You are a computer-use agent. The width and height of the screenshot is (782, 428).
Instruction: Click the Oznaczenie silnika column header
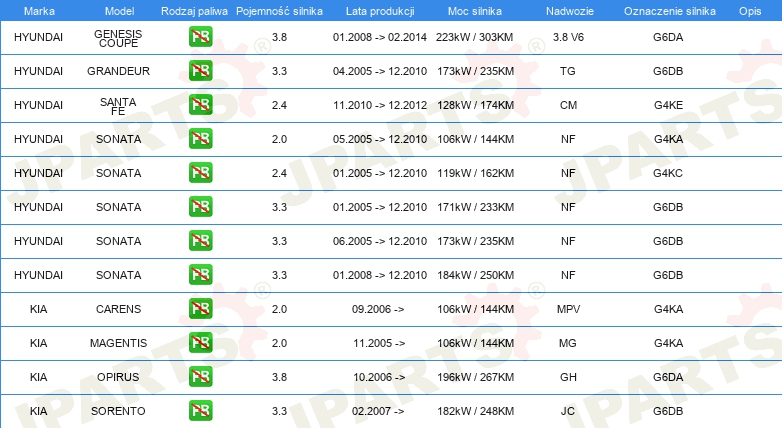[670, 11]
